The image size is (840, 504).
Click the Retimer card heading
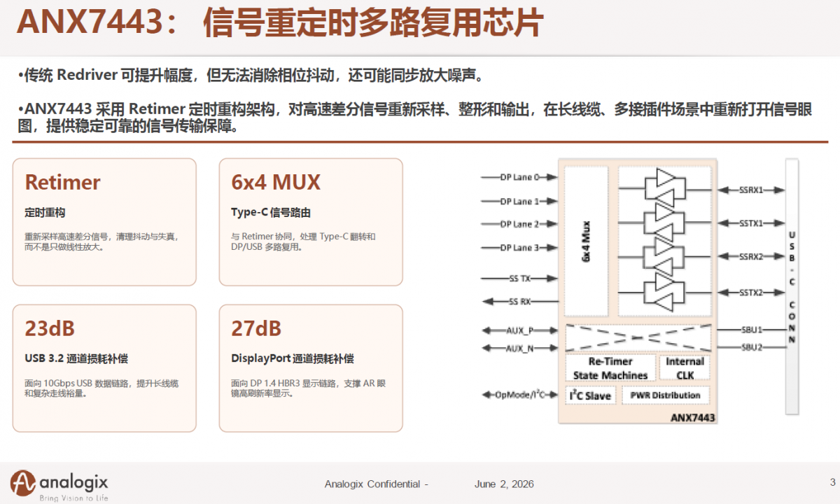pos(62,183)
